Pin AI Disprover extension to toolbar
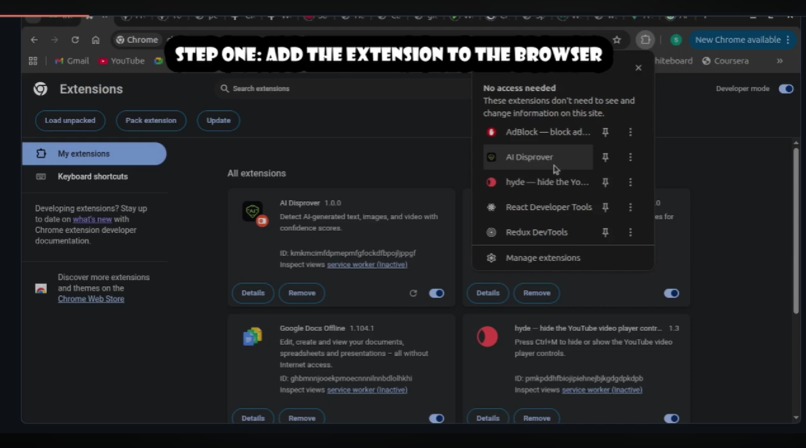 (x=606, y=157)
